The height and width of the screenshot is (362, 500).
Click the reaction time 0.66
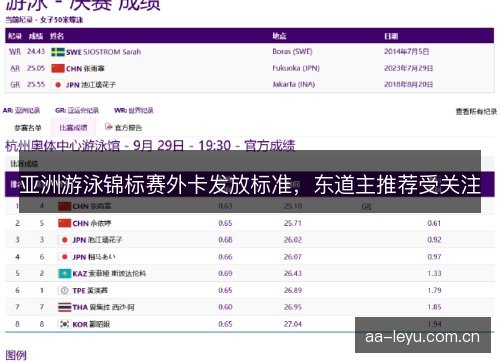click(225, 257)
